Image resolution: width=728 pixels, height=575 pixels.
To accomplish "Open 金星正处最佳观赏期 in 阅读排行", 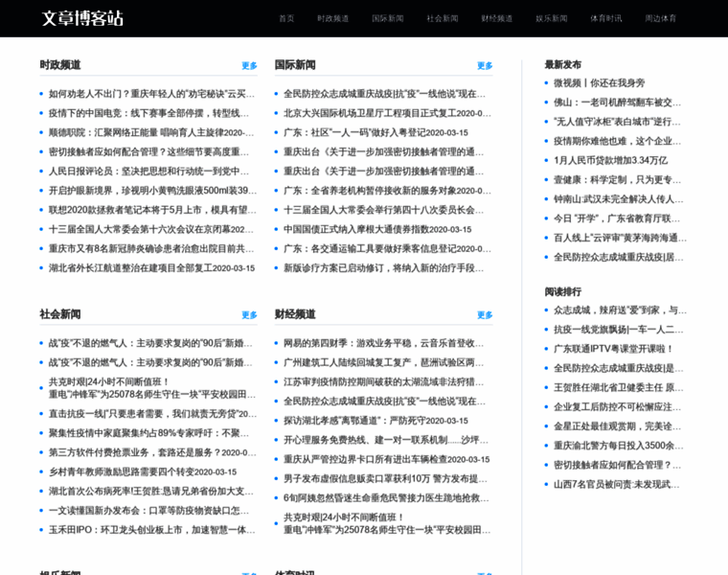I will [x=617, y=426].
